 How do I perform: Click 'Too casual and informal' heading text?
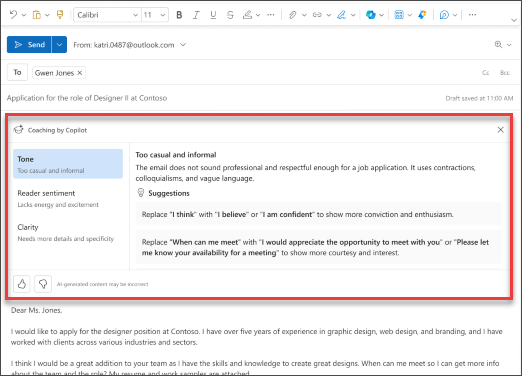[x=176, y=155]
